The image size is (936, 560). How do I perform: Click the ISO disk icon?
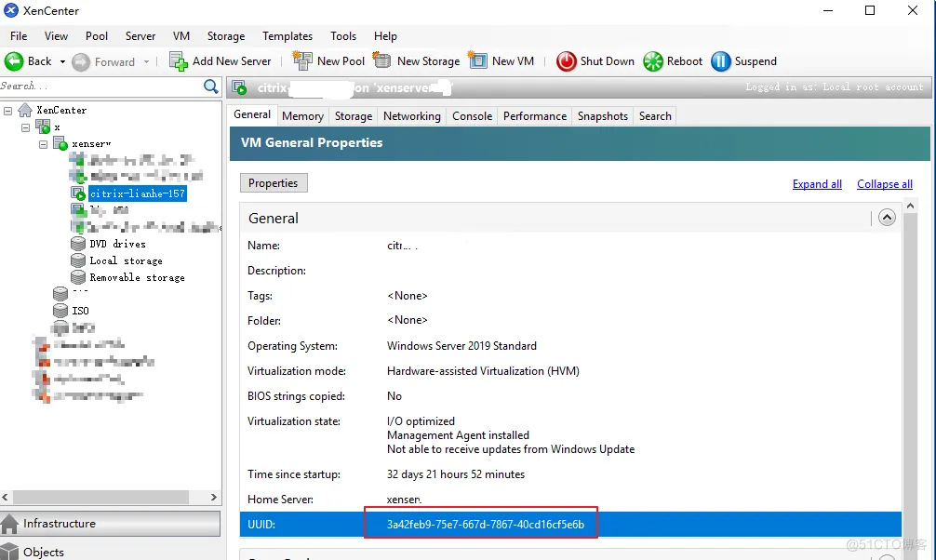point(60,311)
